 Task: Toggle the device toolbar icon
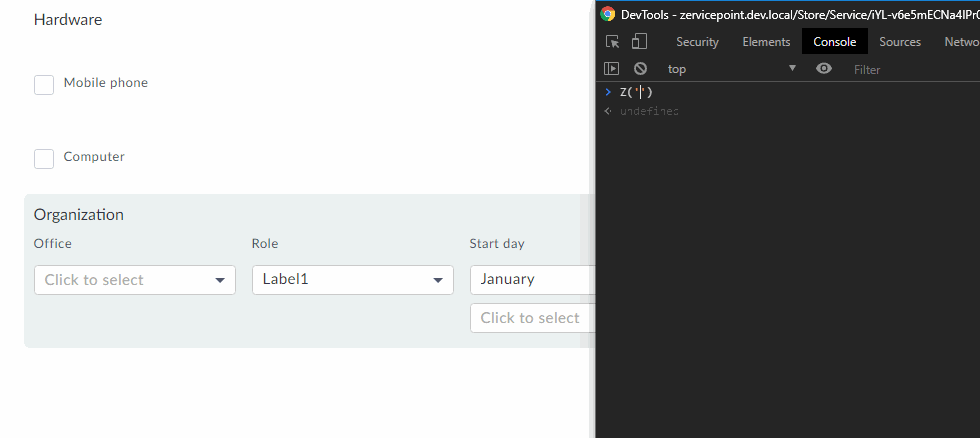pyautogui.click(x=639, y=42)
